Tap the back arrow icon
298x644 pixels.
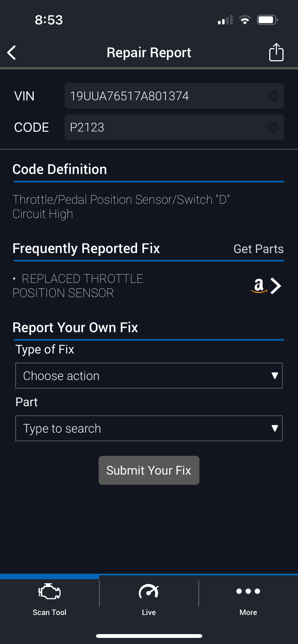pyautogui.click(x=12, y=53)
